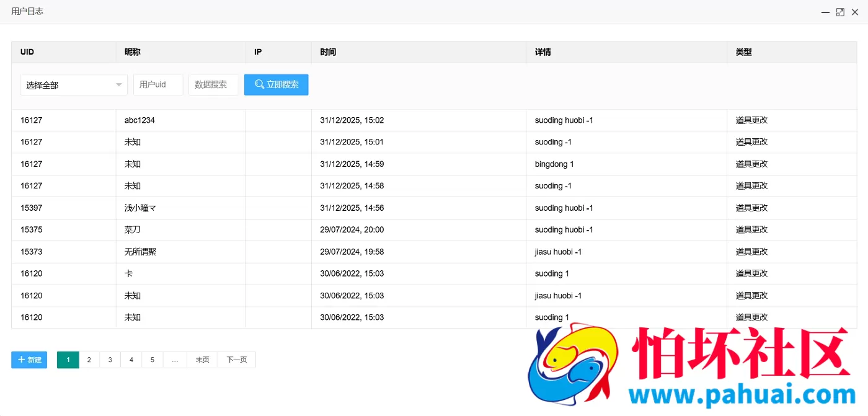Minimize the 用户日志 window
The image size is (868, 416).
(825, 12)
